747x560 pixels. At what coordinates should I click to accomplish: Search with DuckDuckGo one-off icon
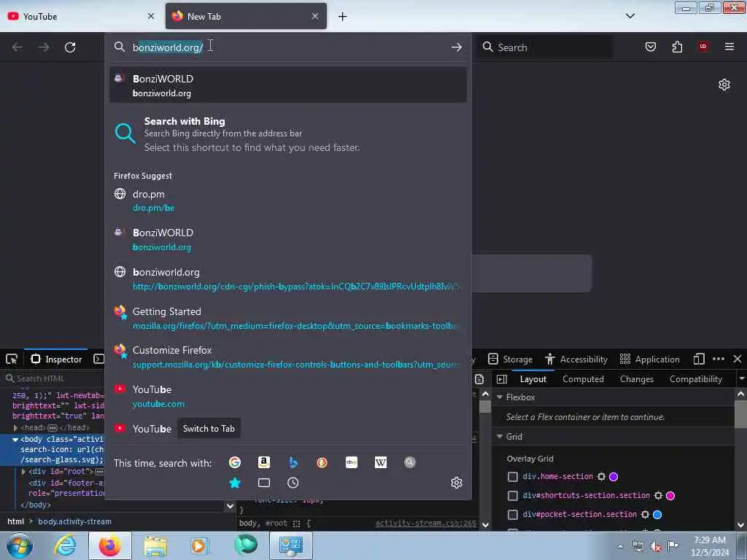point(322,462)
